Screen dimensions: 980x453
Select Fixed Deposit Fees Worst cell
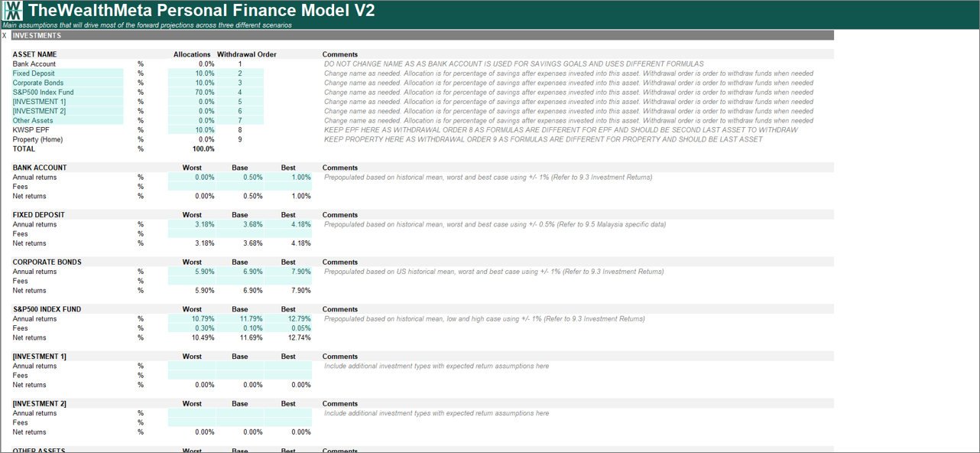coord(192,234)
